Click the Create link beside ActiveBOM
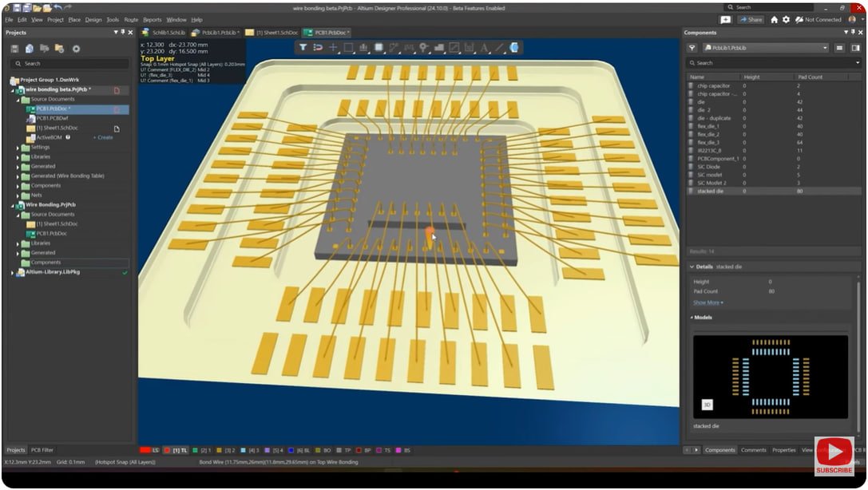The image size is (868, 490). tap(103, 138)
